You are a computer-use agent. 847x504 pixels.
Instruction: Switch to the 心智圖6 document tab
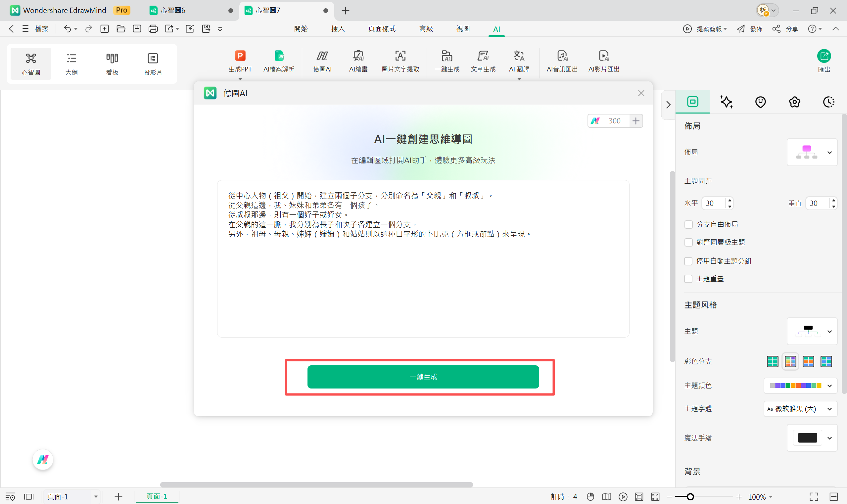pos(172,11)
